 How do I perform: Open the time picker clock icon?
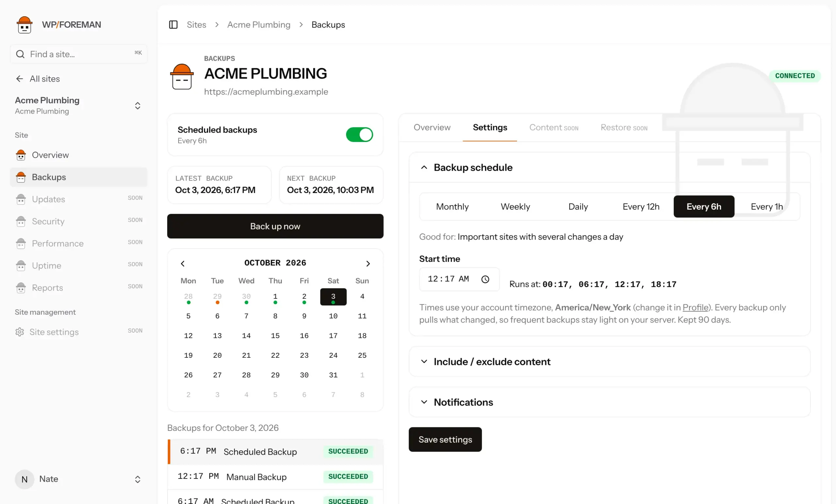(485, 279)
